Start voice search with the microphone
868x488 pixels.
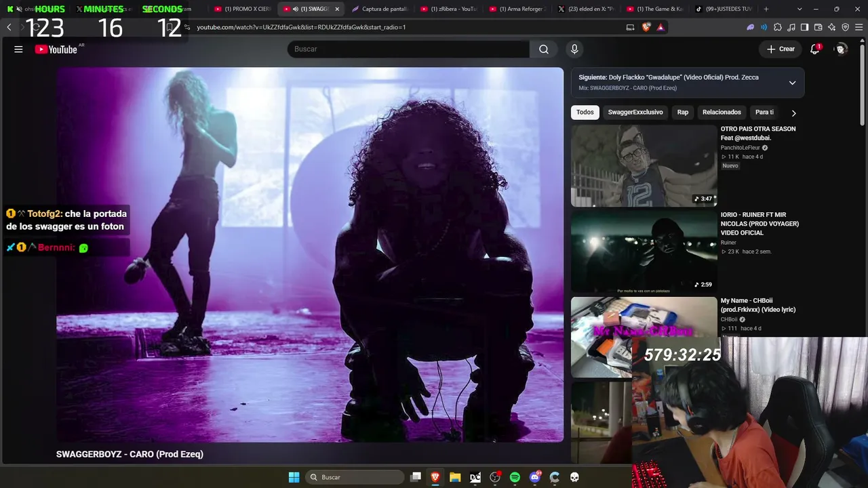pyautogui.click(x=574, y=49)
